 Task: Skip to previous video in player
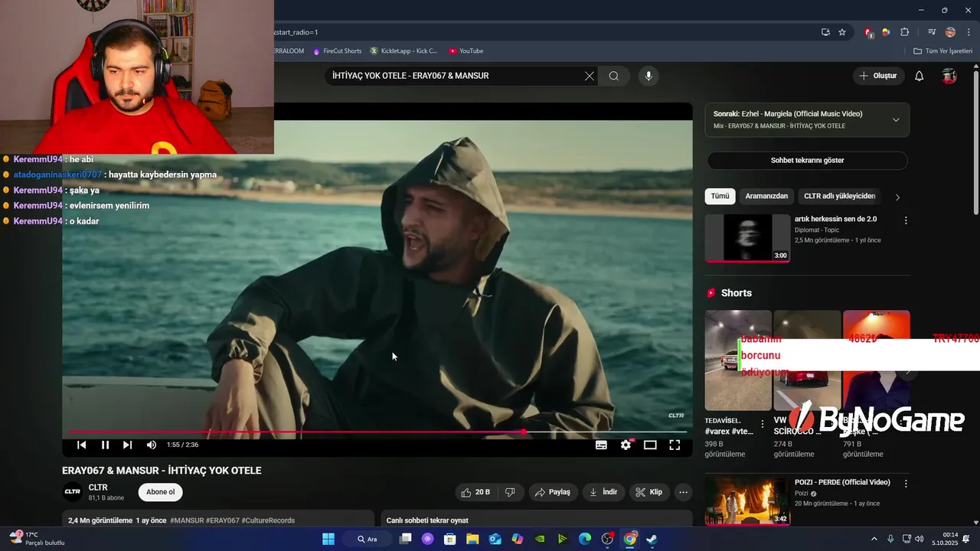point(82,445)
